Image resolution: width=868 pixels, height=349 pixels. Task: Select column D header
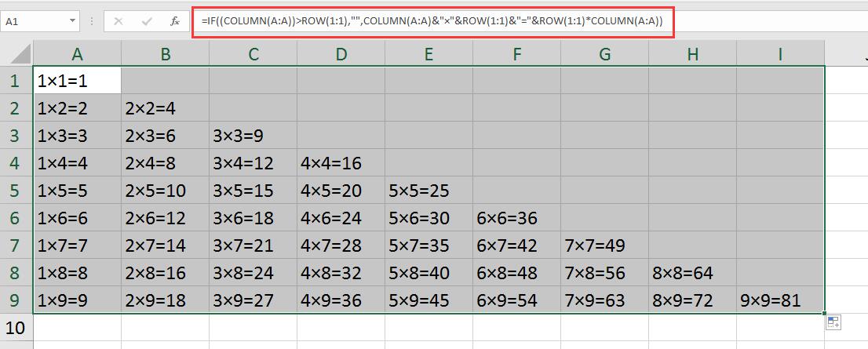pyautogui.click(x=341, y=53)
